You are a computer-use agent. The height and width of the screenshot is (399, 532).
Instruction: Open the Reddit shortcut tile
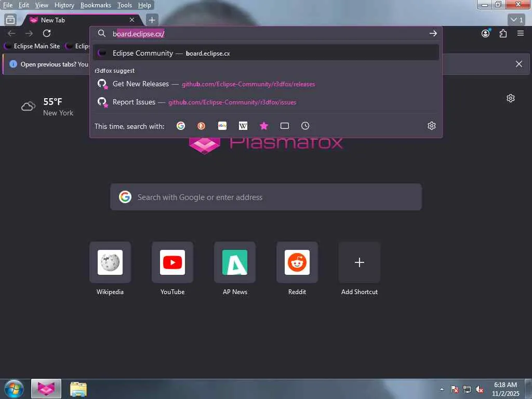point(297,262)
